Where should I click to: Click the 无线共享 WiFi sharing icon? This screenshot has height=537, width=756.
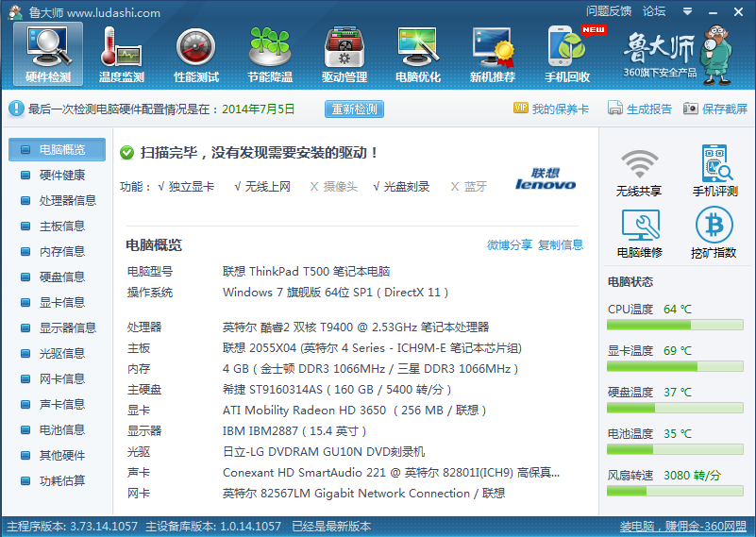coord(639,172)
